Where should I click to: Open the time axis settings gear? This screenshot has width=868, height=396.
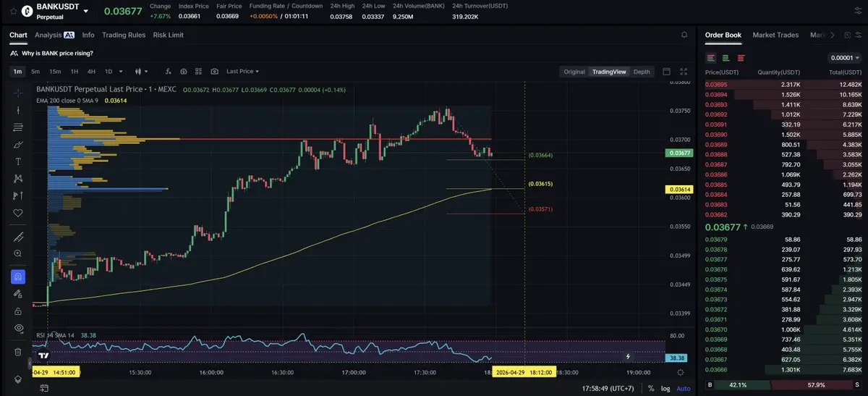[x=680, y=372]
